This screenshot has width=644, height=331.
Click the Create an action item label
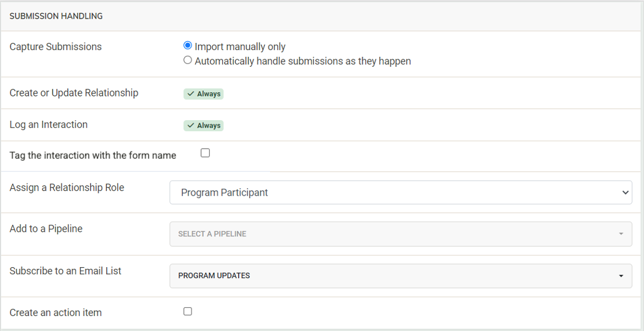(56, 312)
